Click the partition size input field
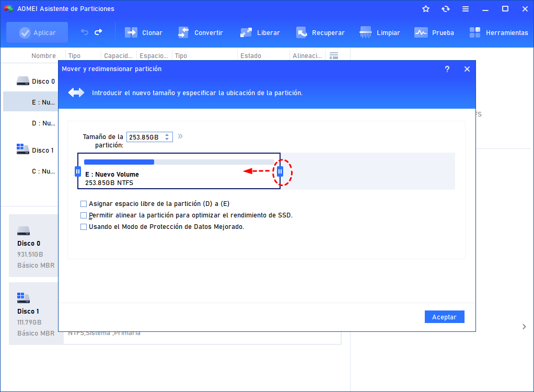 [x=145, y=137]
